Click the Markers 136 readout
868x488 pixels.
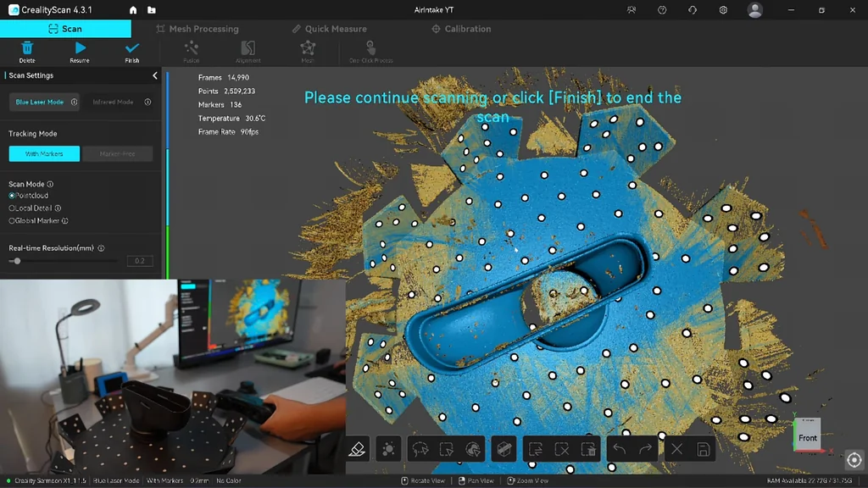[x=220, y=104]
